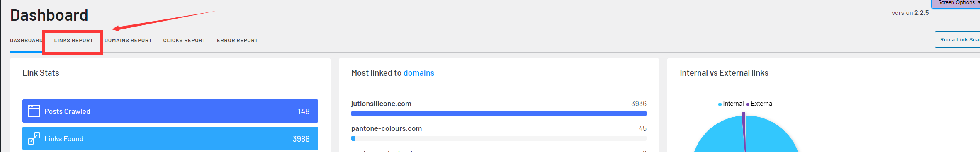
Task: Click the cyan Internal pie chart slice
Action: tap(771, 137)
